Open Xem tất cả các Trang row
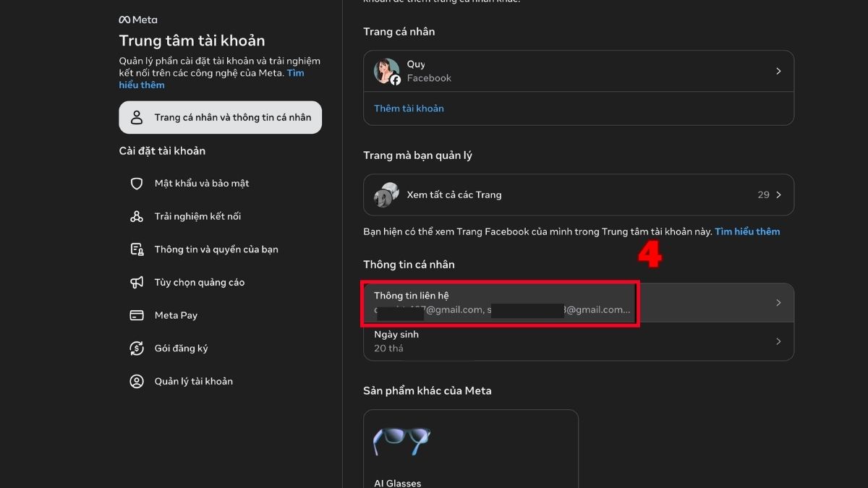Viewport: 868px width, 488px height. click(x=579, y=194)
